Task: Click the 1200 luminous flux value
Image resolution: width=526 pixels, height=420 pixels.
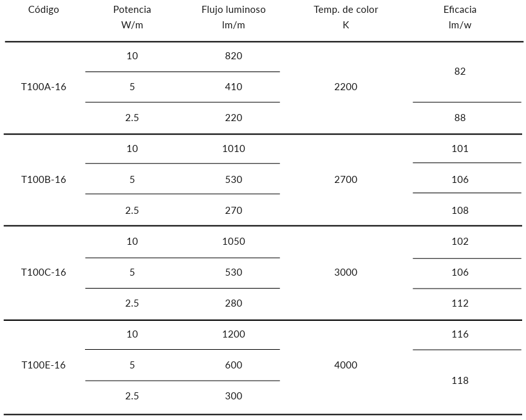Action: click(234, 334)
